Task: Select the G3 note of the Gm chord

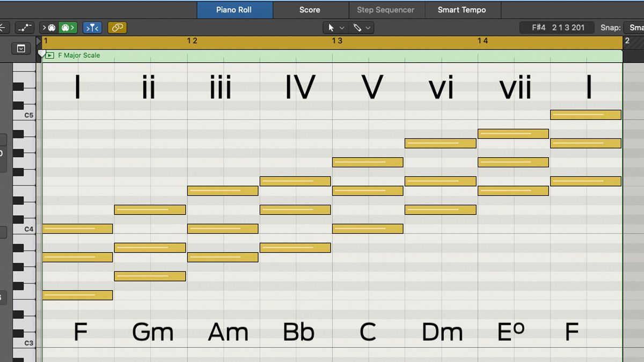Action: (150, 276)
